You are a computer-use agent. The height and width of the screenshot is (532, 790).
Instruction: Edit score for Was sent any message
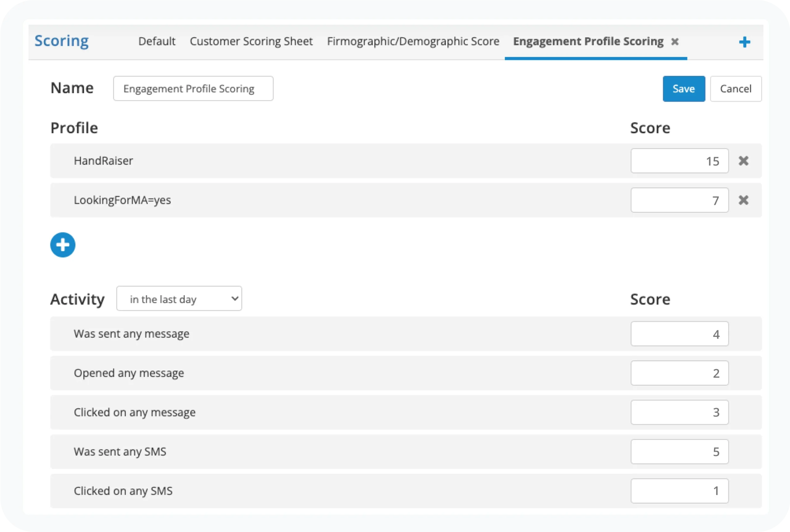[679, 334]
